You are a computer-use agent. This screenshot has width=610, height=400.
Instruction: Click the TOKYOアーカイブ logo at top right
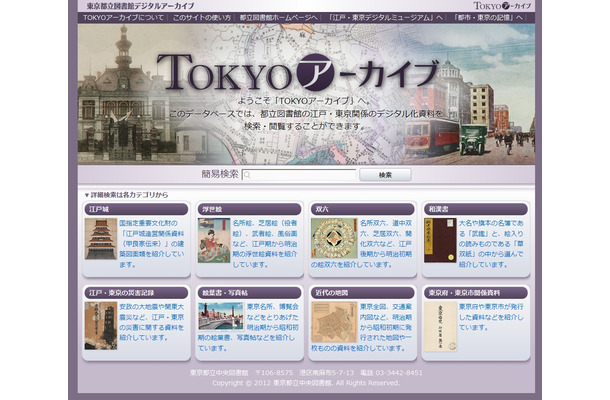pyautogui.click(x=502, y=6)
